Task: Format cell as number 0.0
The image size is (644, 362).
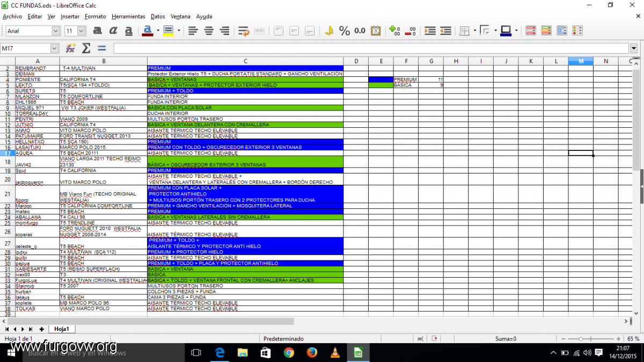Action: click(x=360, y=31)
